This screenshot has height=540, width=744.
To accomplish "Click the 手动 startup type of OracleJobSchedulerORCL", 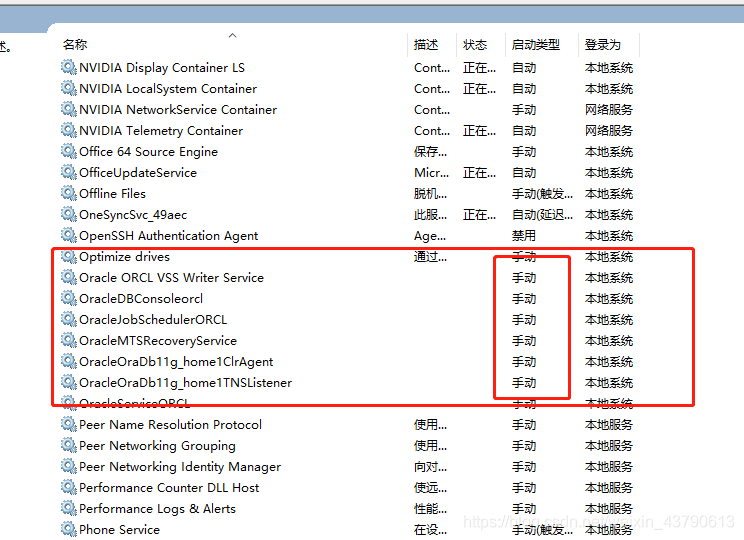I will pos(524,320).
